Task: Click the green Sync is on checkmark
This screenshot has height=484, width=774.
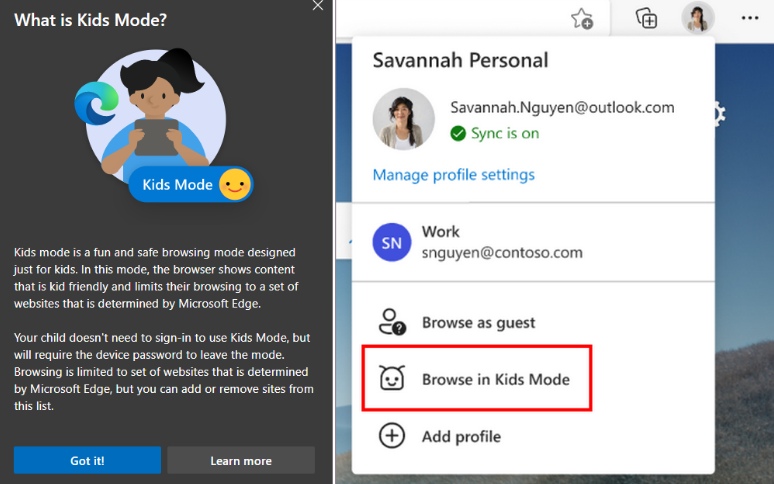Action: click(458, 133)
